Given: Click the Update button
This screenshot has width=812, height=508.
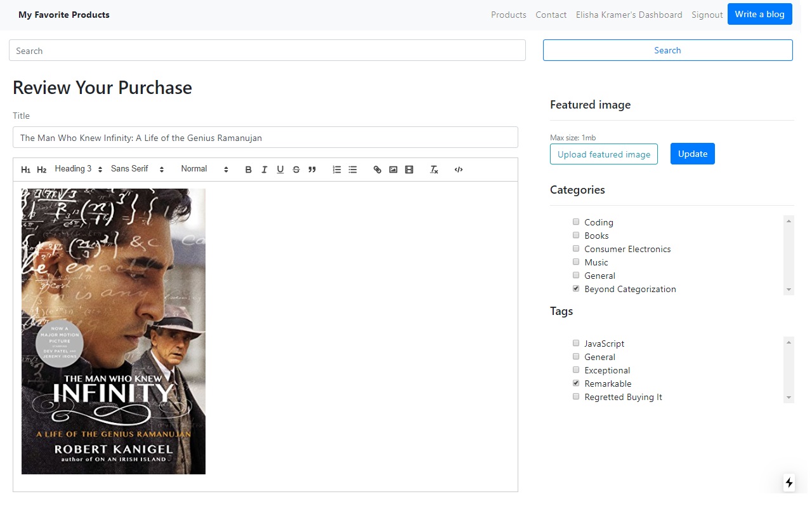Looking at the screenshot, I should coord(693,154).
